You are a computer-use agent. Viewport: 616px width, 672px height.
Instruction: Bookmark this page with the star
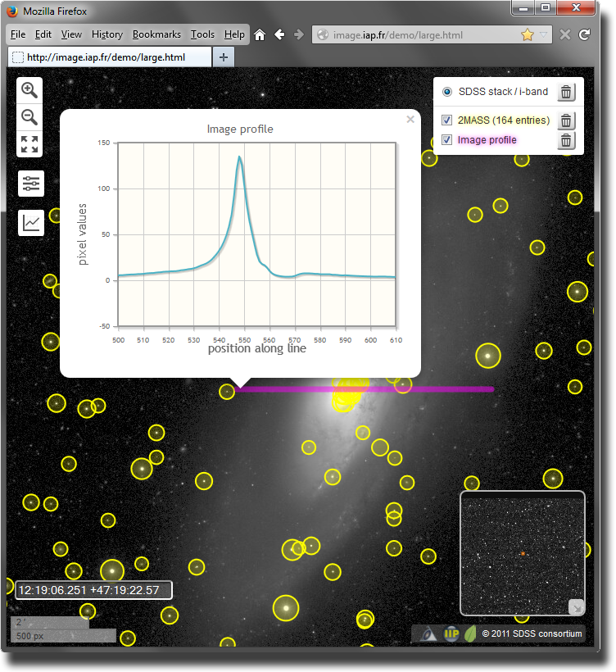(x=528, y=34)
